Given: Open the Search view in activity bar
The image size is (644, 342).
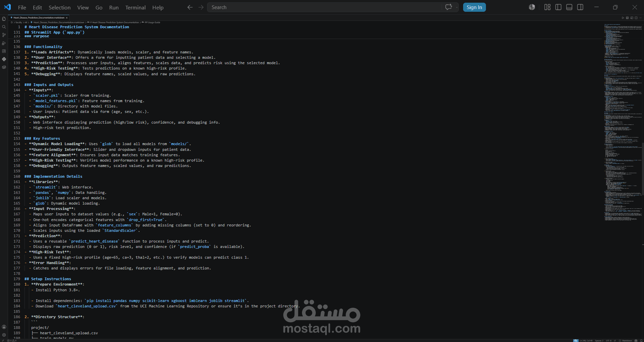Looking at the screenshot, I should (4, 27).
